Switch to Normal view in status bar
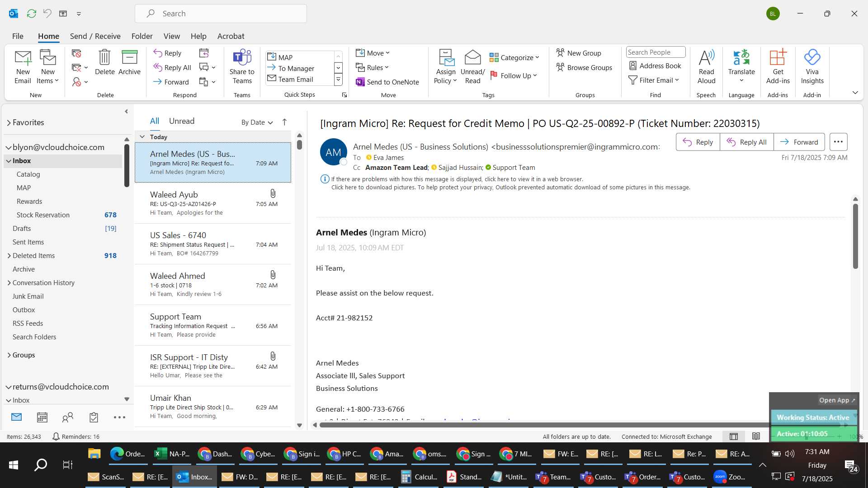The width and height of the screenshot is (868, 488). [x=734, y=436]
